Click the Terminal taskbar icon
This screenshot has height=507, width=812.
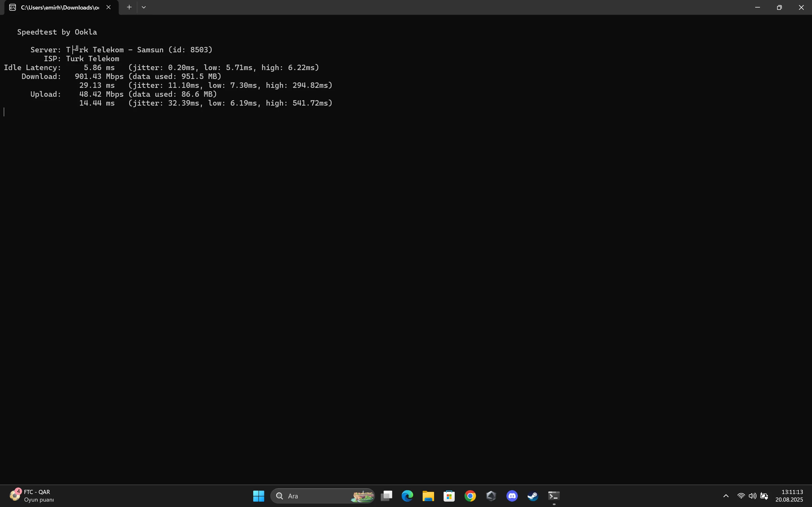click(554, 496)
